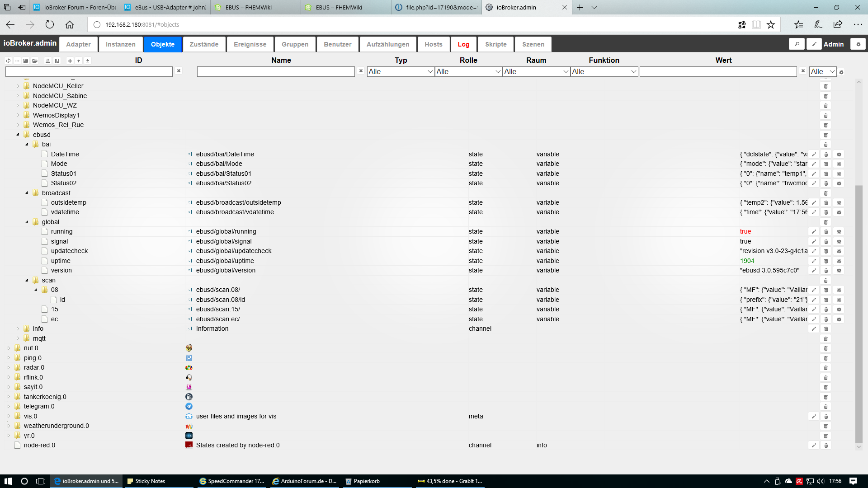Delete the node-red.0 object
868x488 pixels.
[x=826, y=446]
